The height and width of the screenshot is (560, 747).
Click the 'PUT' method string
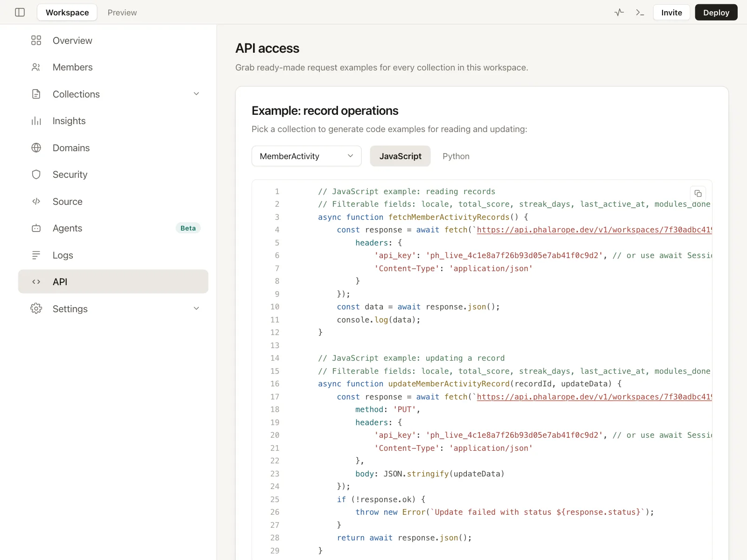tap(404, 409)
